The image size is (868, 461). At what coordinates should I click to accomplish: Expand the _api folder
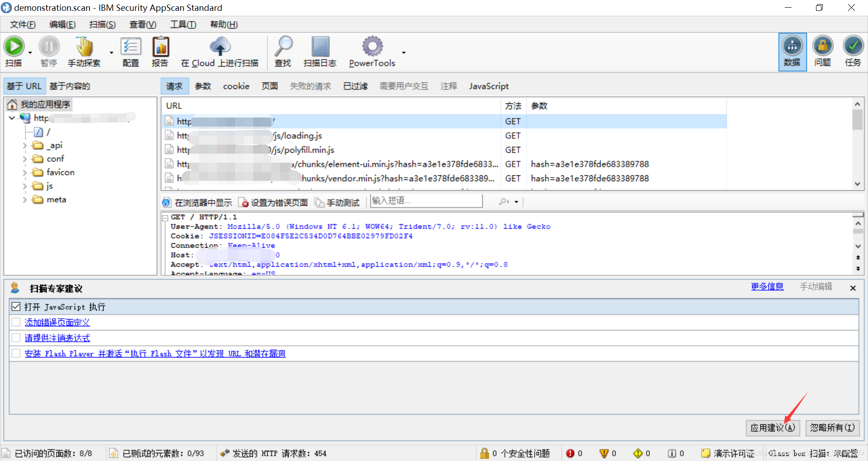click(x=25, y=146)
